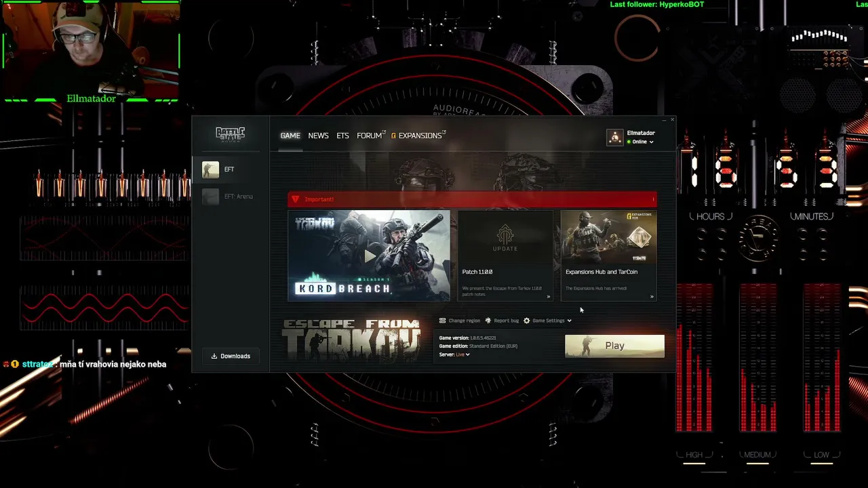Click the EFT label in sidebar
Image resolution: width=868 pixels, height=488 pixels.
coord(229,169)
